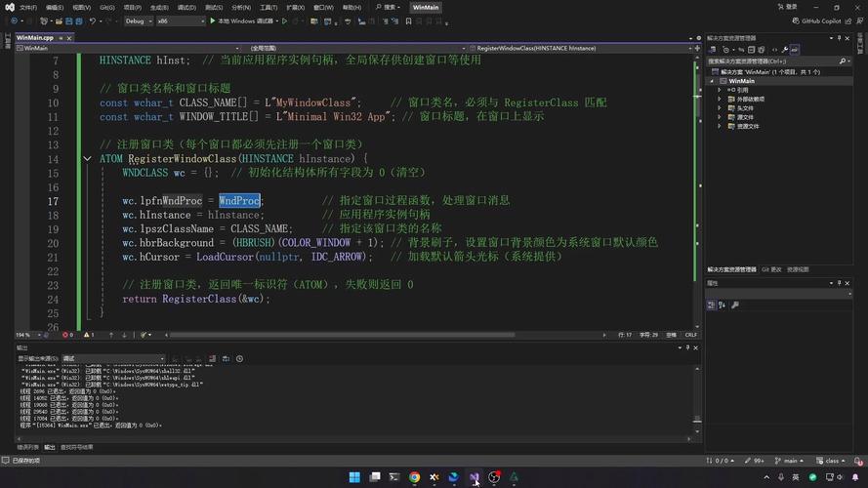Viewport: 868px width, 488px height.
Task: Save all files icon in toolbar
Action: point(79,21)
